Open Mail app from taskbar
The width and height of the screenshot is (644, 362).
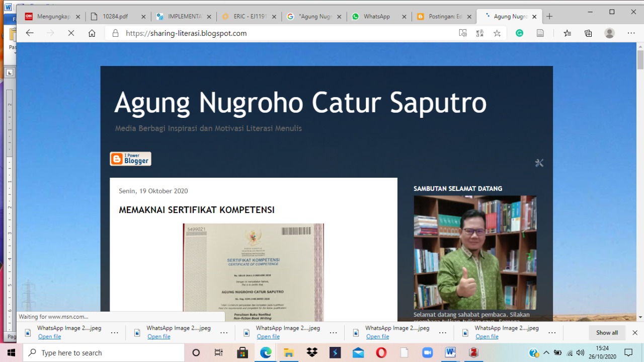tap(358, 353)
